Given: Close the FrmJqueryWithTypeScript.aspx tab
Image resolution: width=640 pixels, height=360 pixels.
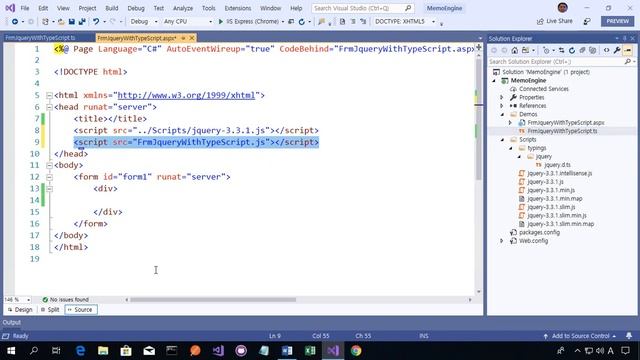Looking at the screenshot, I should [x=191, y=38].
